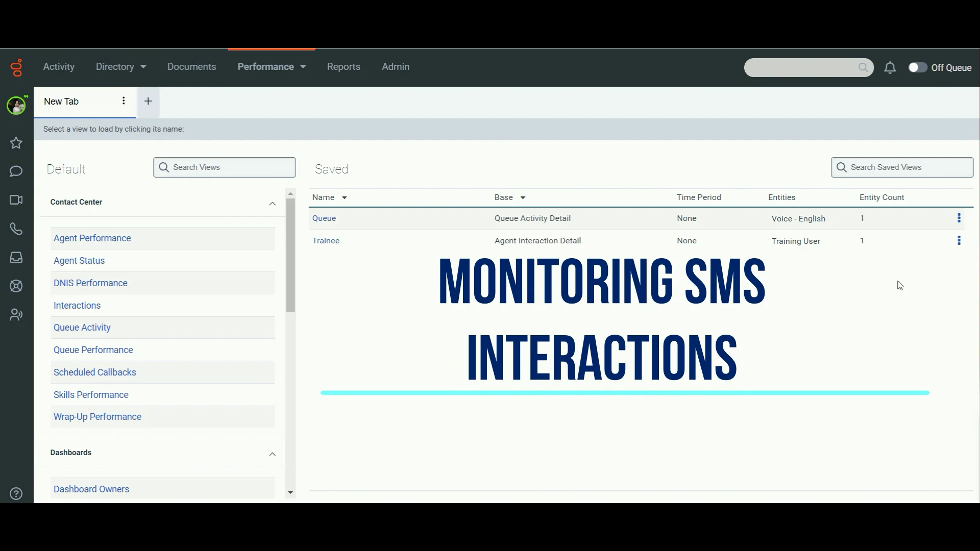Switch to the Reports menu
The height and width of the screenshot is (551, 980).
tap(344, 66)
